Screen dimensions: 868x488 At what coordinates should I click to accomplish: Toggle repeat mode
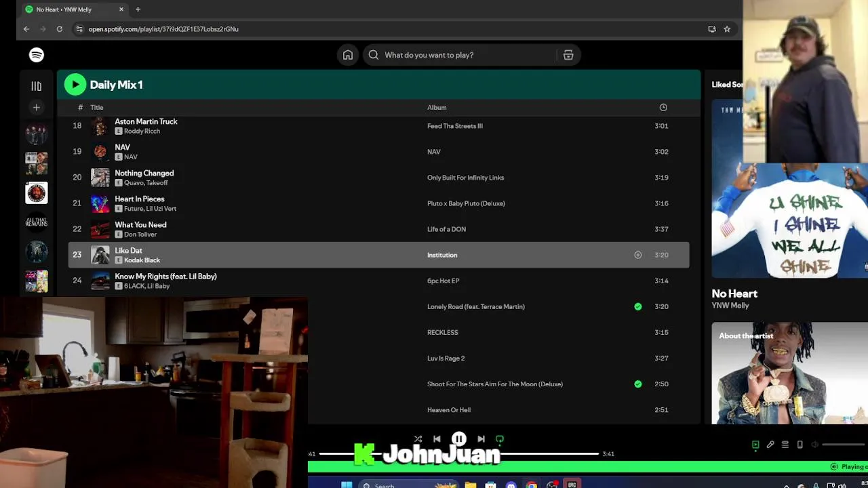(x=500, y=439)
